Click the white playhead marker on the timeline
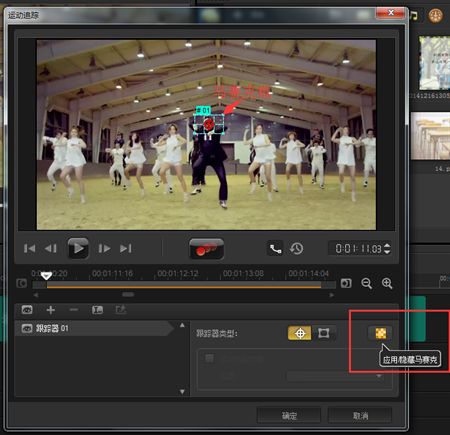450x435 pixels. coord(46,276)
